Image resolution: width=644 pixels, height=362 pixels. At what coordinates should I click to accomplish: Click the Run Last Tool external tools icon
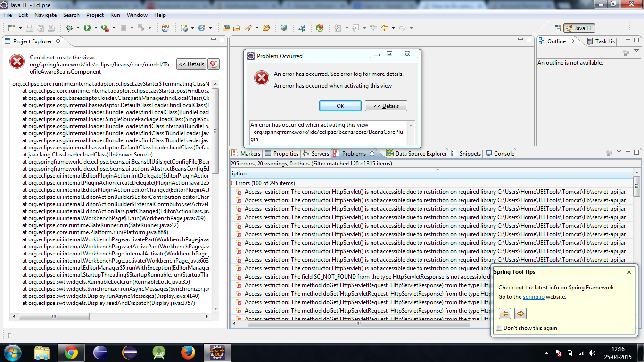[105, 28]
